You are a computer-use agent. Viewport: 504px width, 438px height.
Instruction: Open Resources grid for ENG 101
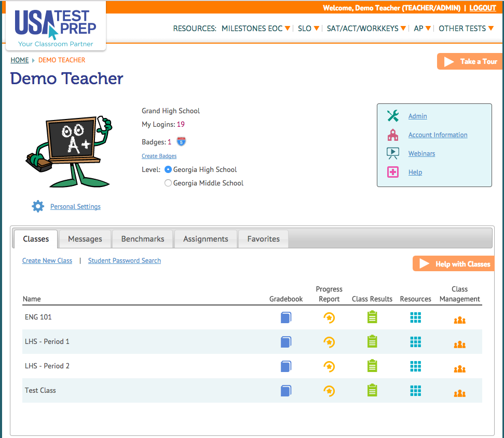416,317
